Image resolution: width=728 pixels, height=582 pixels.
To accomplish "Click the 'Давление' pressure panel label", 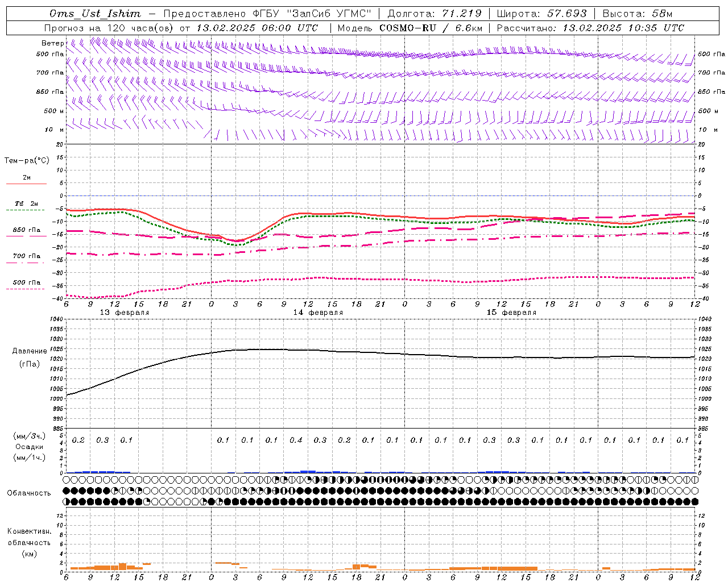I will [x=30, y=351].
